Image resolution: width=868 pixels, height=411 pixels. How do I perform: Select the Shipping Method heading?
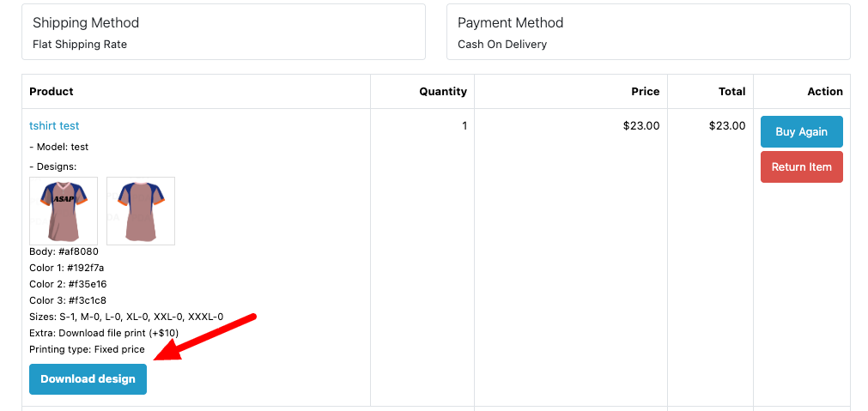pos(86,23)
